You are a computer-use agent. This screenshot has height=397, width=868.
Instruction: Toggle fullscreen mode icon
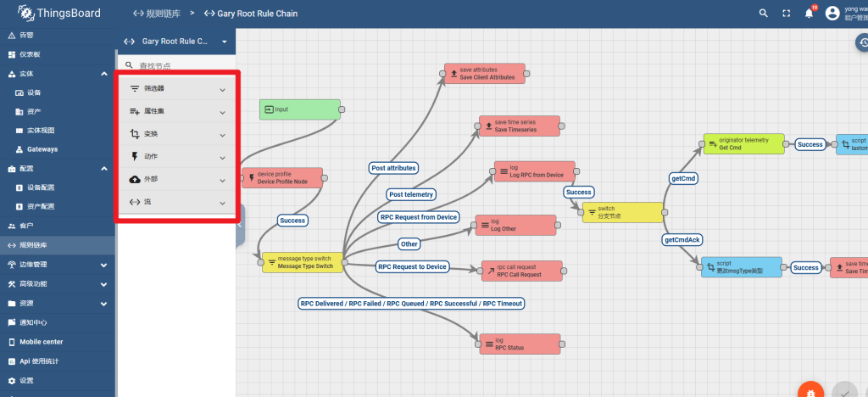pyautogui.click(x=786, y=14)
